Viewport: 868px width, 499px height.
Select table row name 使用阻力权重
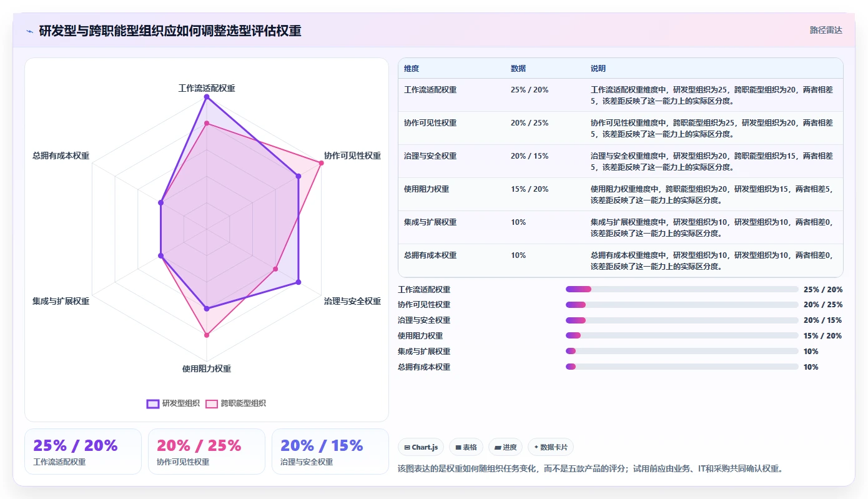click(x=427, y=189)
